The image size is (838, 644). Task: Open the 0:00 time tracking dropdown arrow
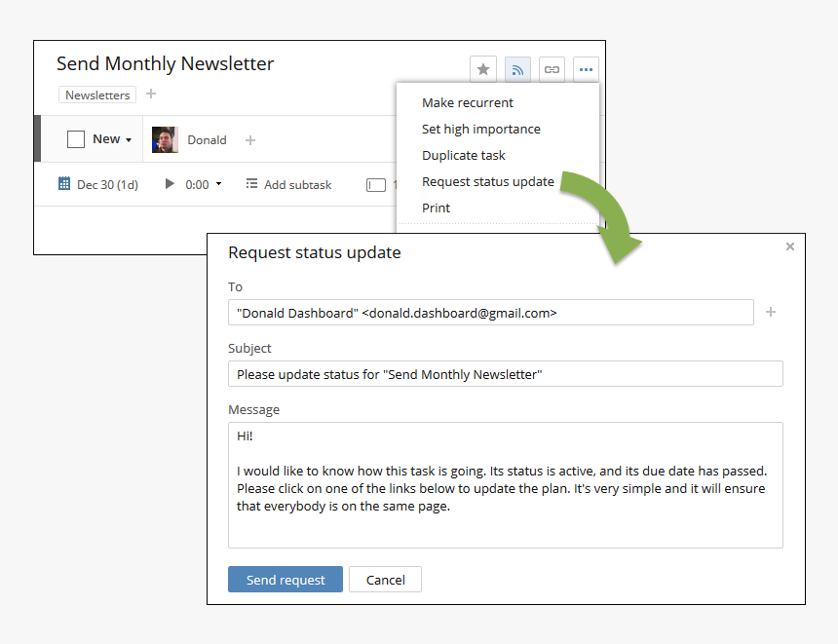pyautogui.click(x=218, y=184)
